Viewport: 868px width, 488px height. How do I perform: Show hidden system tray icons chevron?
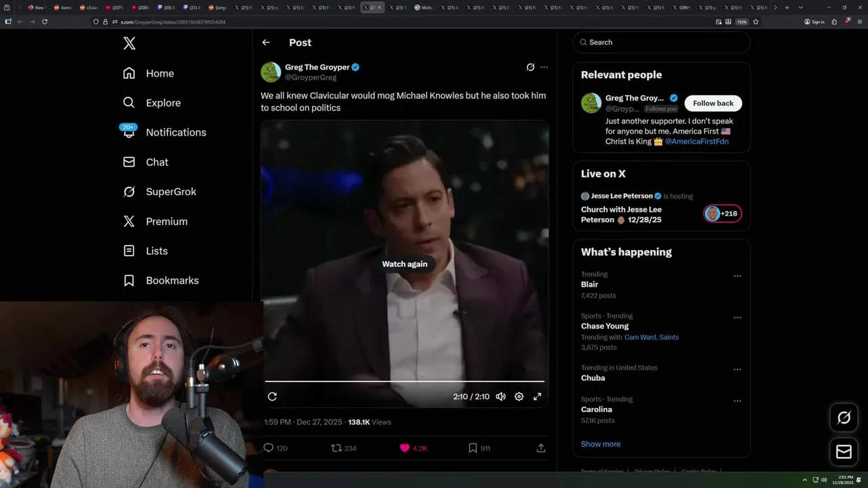[x=805, y=480]
